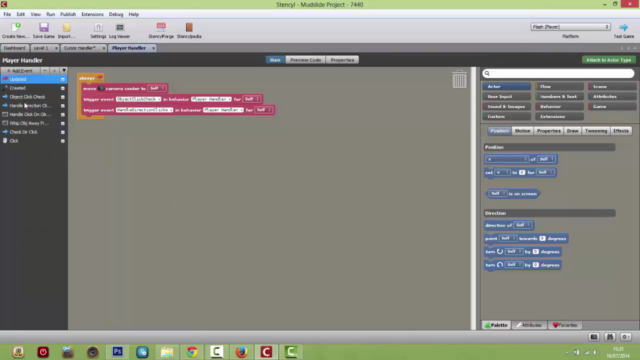Click the binoculars icon in the bottom bar
Viewport: 640px width, 360px height.
click(x=610, y=337)
